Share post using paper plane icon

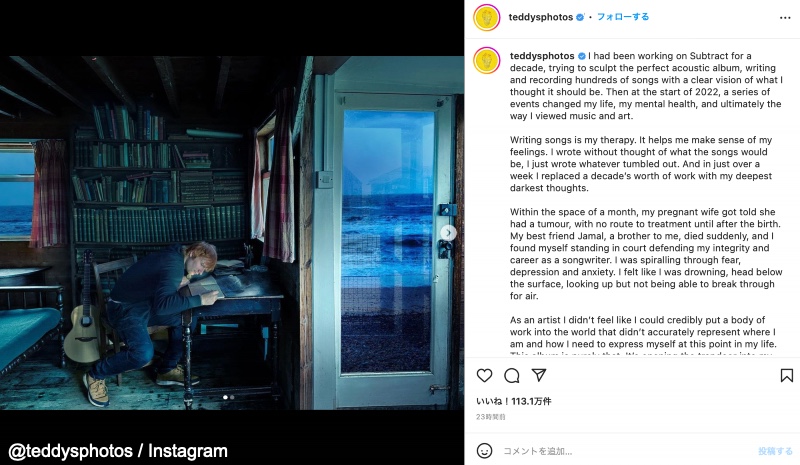[x=539, y=375]
